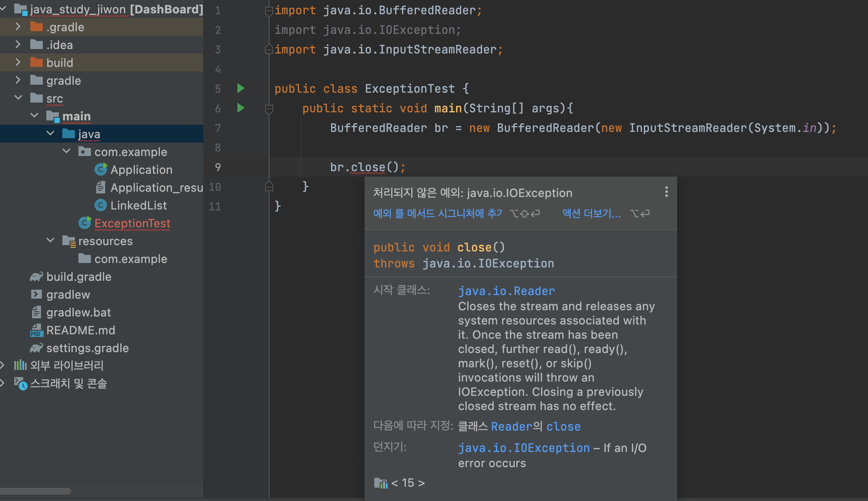Click the Application class icon
The image size is (868, 501).
tap(101, 169)
